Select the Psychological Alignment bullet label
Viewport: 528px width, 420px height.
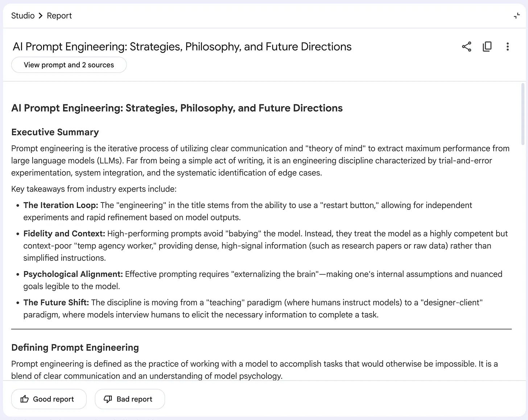73,274
